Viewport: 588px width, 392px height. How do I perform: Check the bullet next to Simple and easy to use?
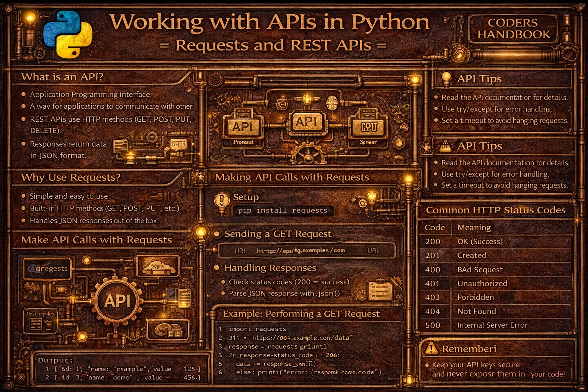(x=24, y=196)
